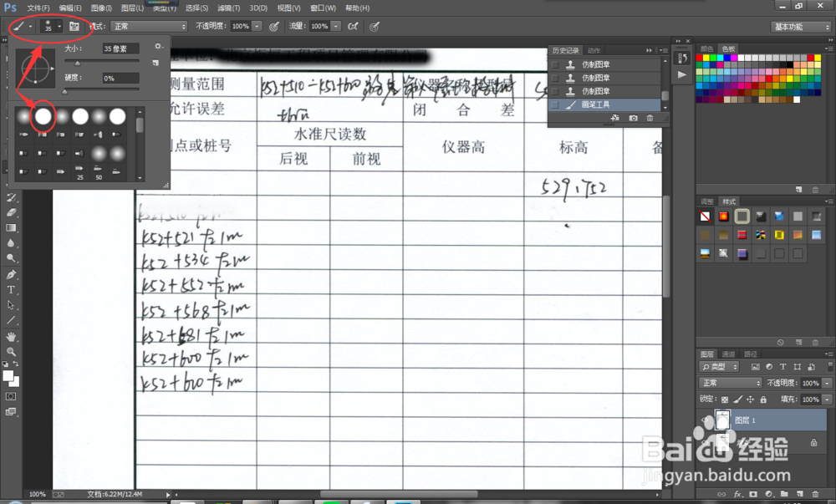This screenshot has width=836, height=504.
Task: Select the Horizontal Type tool
Action: (x=12, y=289)
